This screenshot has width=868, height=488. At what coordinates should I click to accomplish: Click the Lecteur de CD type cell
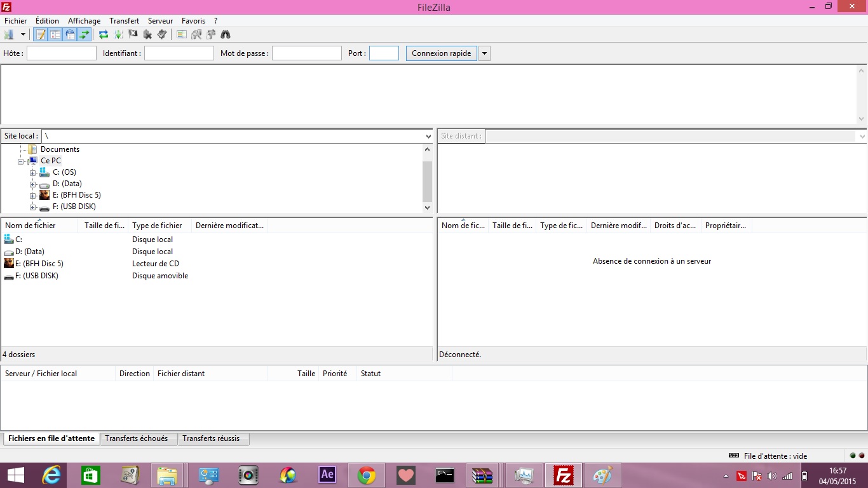pyautogui.click(x=156, y=264)
